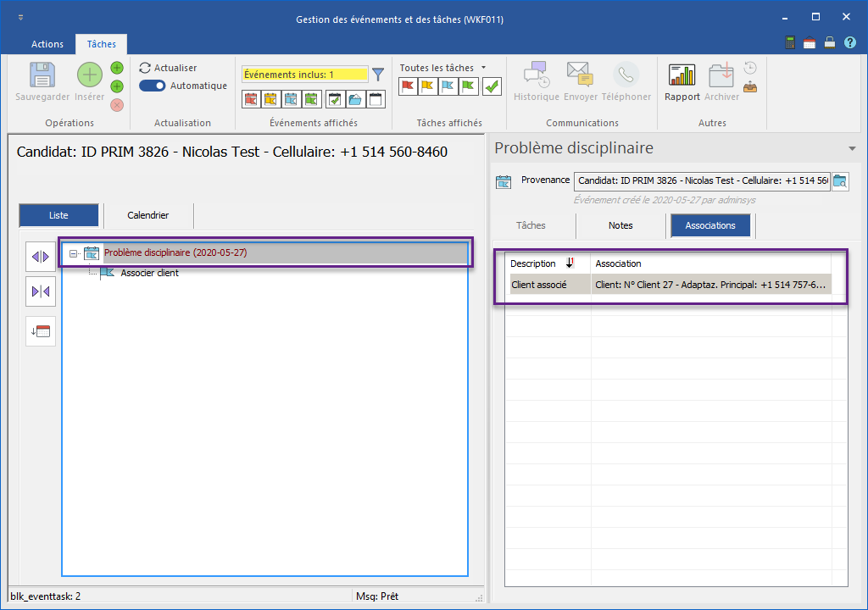The image size is (868, 610).
Task: Click the red X delete icon in Opérations
Action: 117,105
